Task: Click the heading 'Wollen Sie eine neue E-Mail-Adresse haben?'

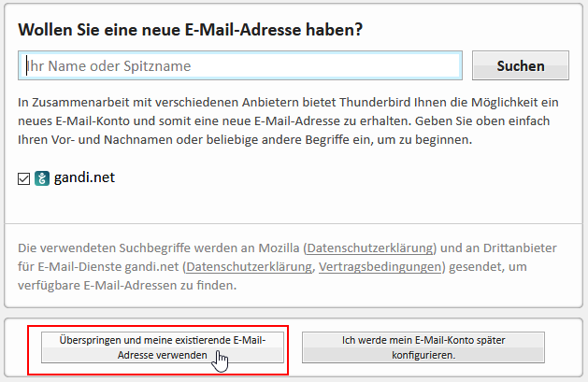Action: pyautogui.click(x=190, y=30)
